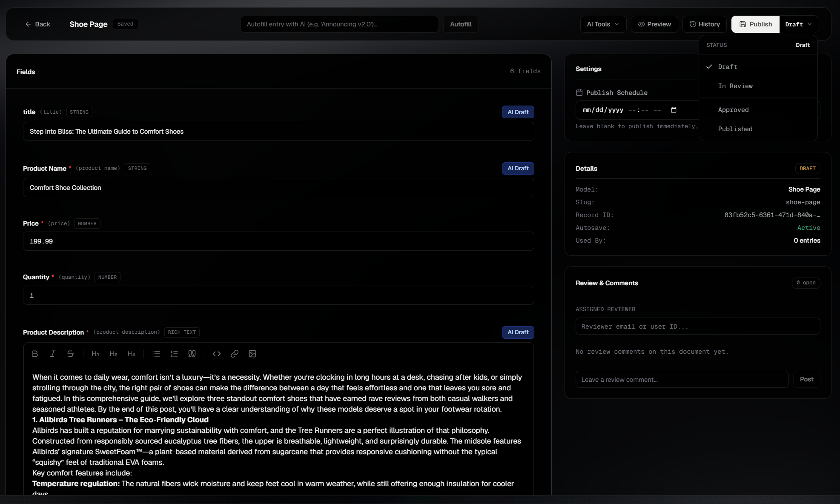
Task: Open the revision History
Action: [705, 24]
